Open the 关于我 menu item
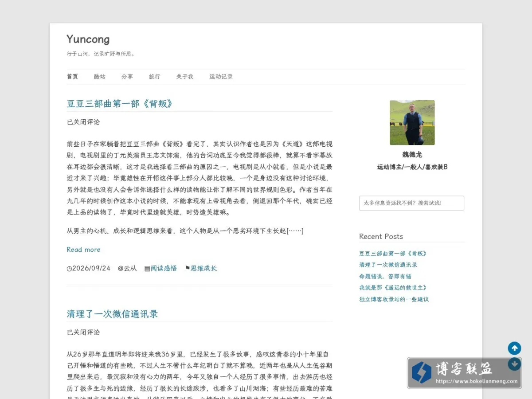 185,77
